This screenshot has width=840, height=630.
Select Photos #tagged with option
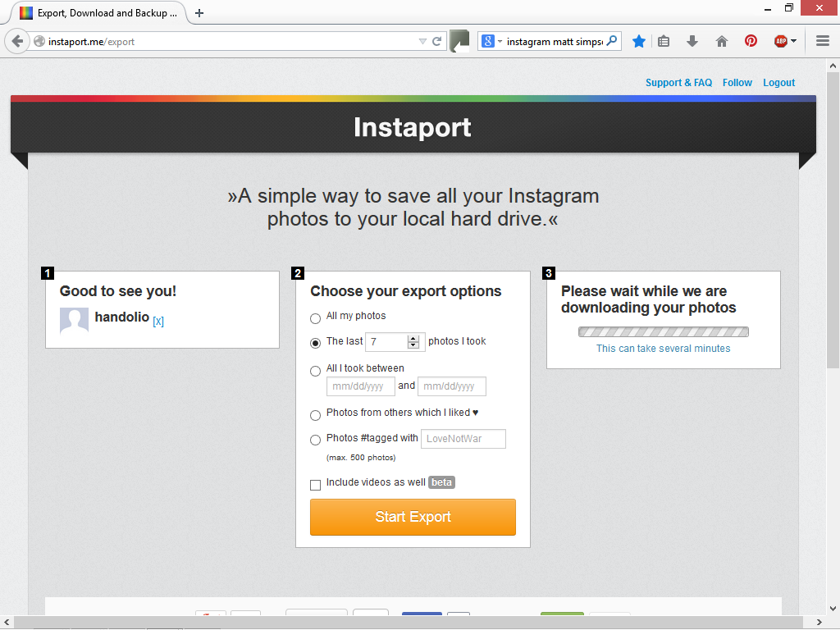[x=316, y=440]
